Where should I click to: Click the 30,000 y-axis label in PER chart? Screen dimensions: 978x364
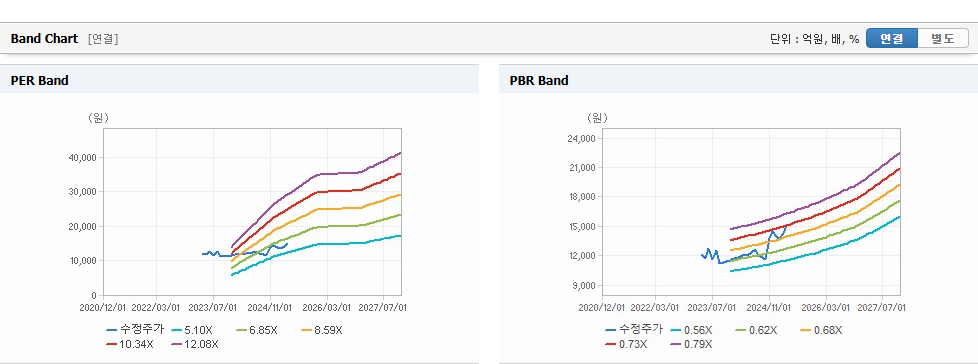point(82,192)
